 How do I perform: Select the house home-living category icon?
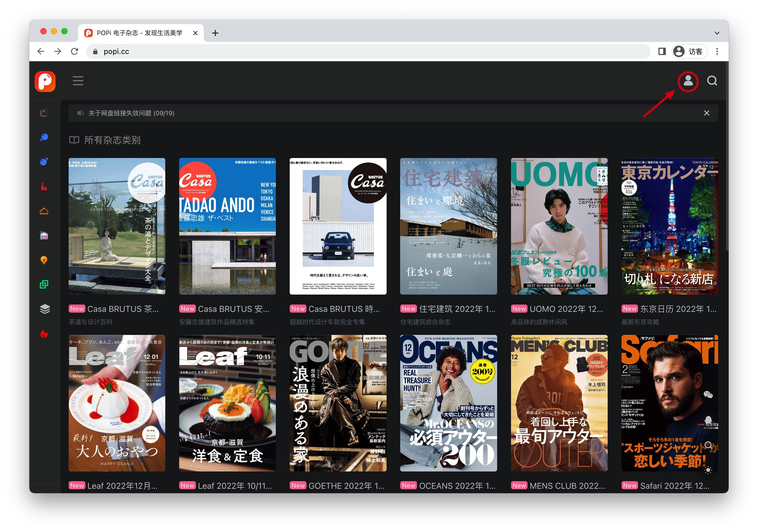[x=44, y=235]
